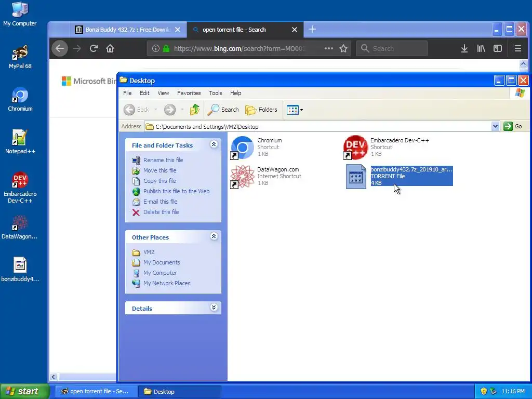This screenshot has height=399, width=532.
Task: Click Explorer Forward arrow button
Action: (170, 110)
